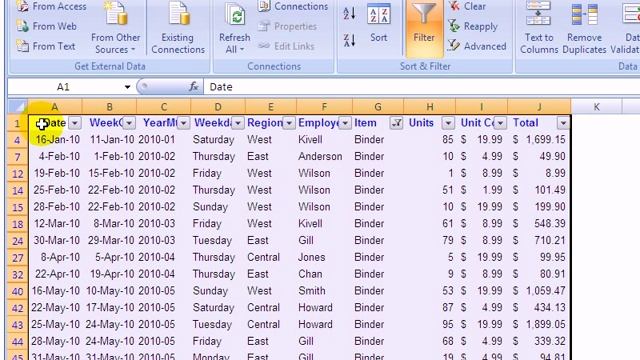The height and width of the screenshot is (360, 640).
Task: Expand the Name Box dropdown arrow
Action: (x=127, y=87)
